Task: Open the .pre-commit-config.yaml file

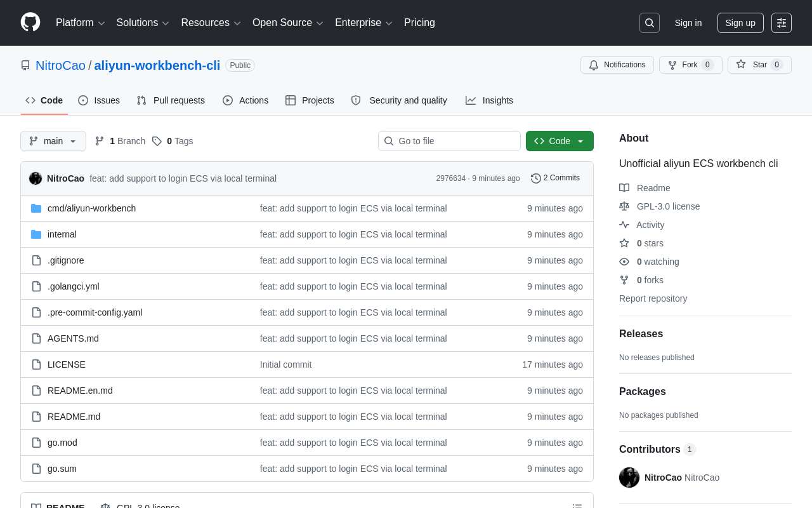Action: click(x=95, y=312)
